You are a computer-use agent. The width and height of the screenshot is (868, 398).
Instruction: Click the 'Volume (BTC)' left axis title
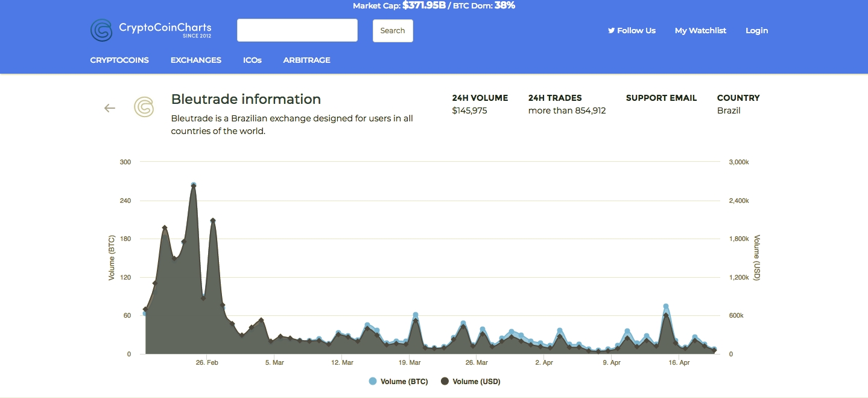[112, 258]
